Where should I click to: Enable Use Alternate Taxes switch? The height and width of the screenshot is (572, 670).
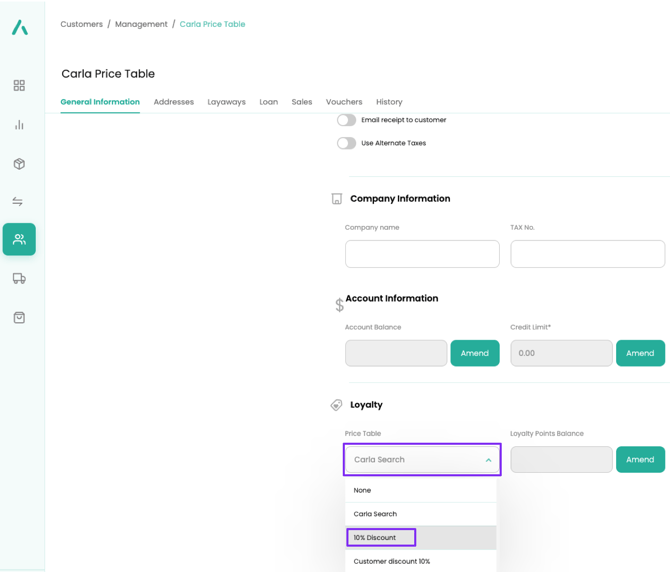[346, 143]
